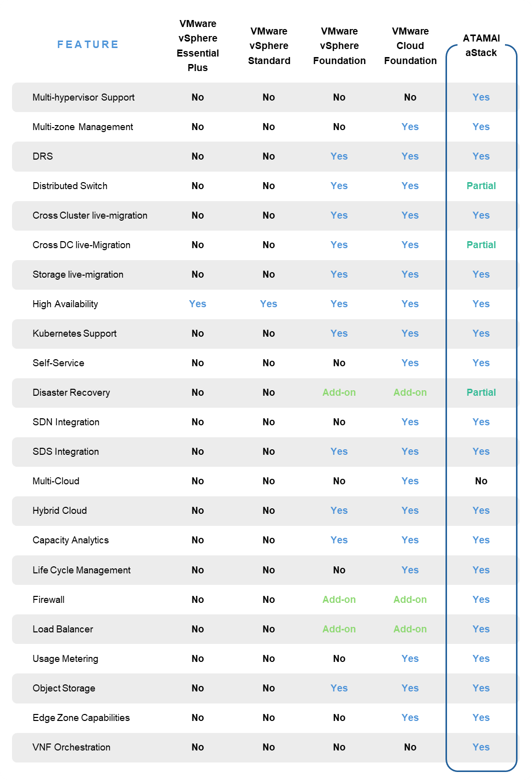
Task: Click Partial in the Cross DC live-Migration row
Action: pyautogui.click(x=481, y=245)
